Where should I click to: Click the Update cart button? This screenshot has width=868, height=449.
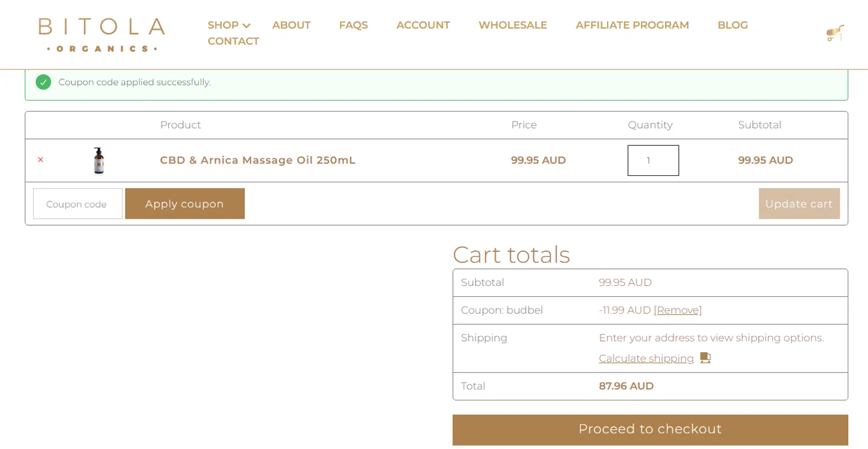[799, 204]
